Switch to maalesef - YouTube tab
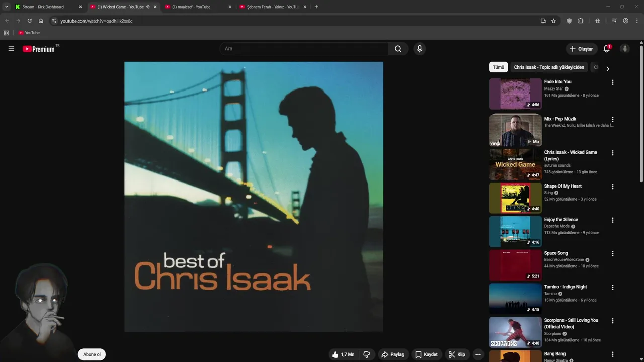The width and height of the screenshot is (644, 362). 198,7
